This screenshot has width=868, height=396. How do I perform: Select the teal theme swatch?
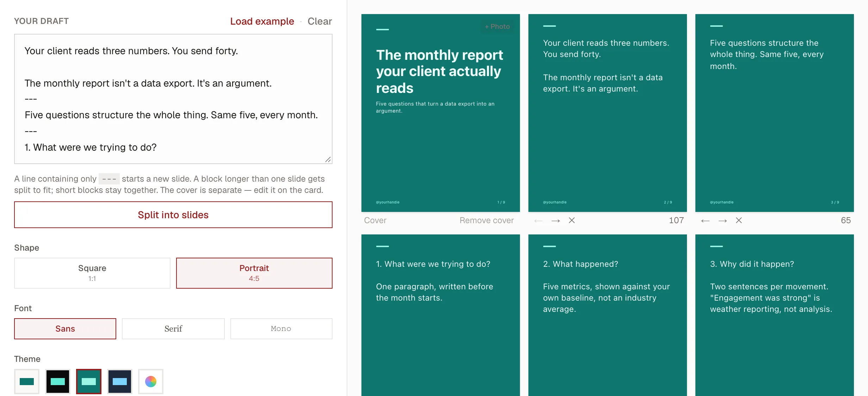coord(89,382)
